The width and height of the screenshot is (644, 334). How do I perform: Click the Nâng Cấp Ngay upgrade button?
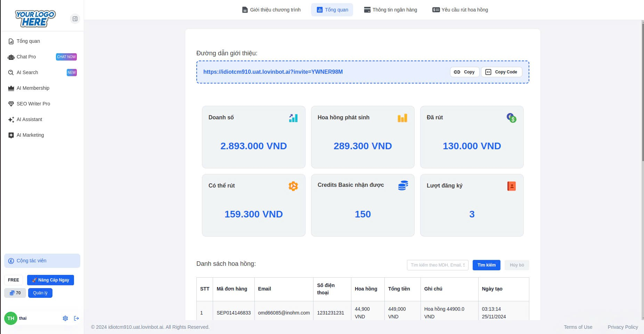(50, 280)
